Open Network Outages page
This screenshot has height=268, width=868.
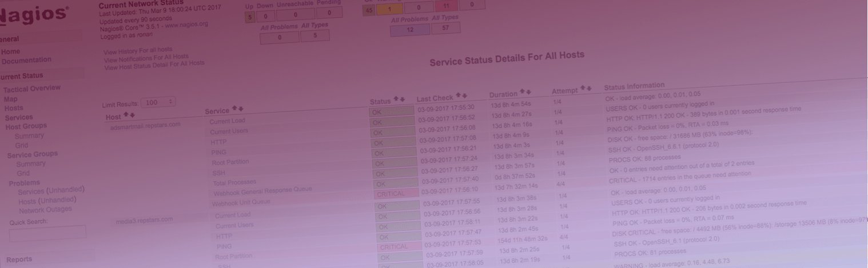pos(46,210)
